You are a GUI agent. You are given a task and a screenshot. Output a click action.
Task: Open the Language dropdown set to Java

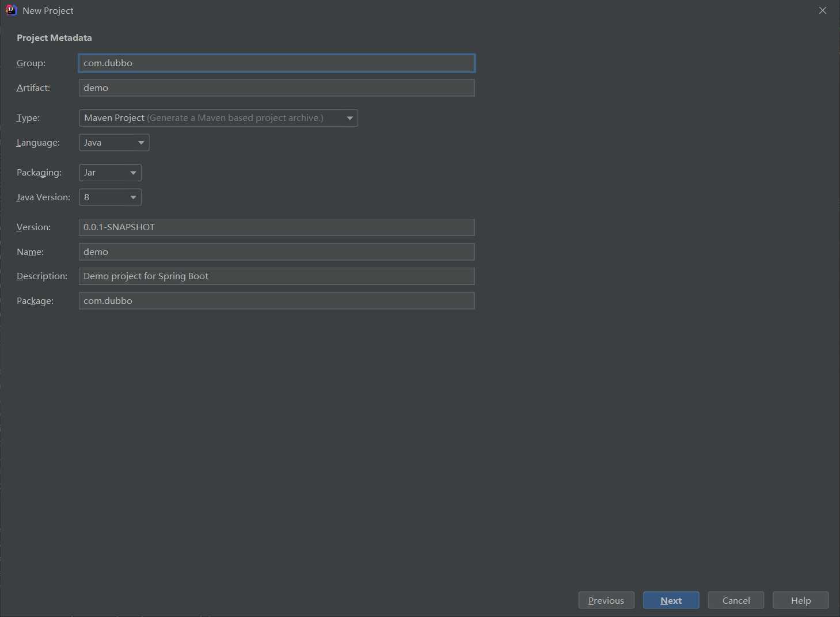[x=114, y=143]
